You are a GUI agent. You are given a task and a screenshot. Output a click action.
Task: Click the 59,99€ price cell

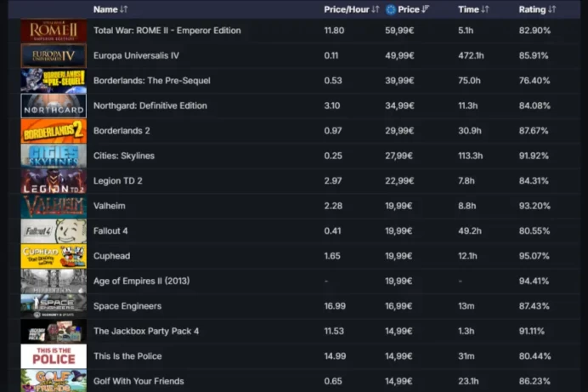399,31
